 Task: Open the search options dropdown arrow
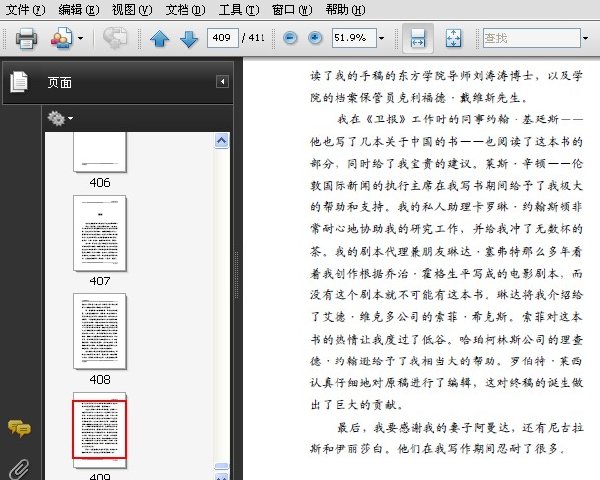585,38
